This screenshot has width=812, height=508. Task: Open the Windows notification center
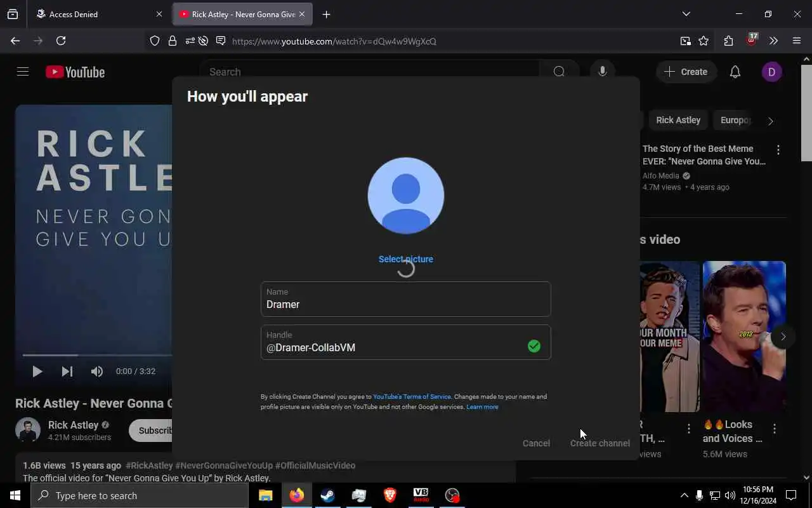click(791, 495)
